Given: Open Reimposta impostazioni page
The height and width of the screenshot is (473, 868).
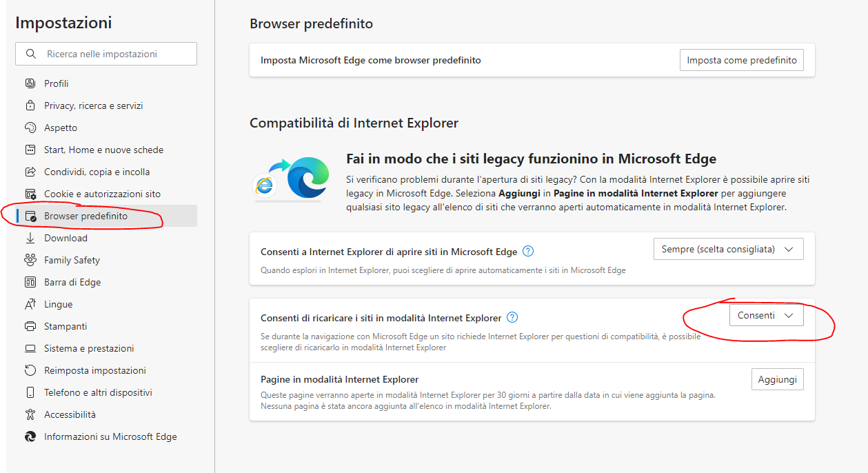Looking at the screenshot, I should point(106,370).
